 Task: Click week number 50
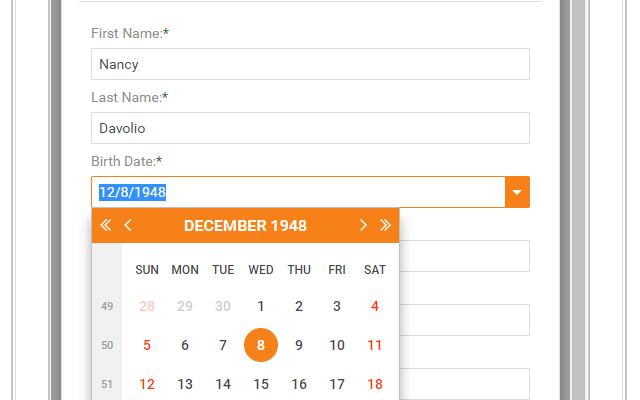pos(107,345)
